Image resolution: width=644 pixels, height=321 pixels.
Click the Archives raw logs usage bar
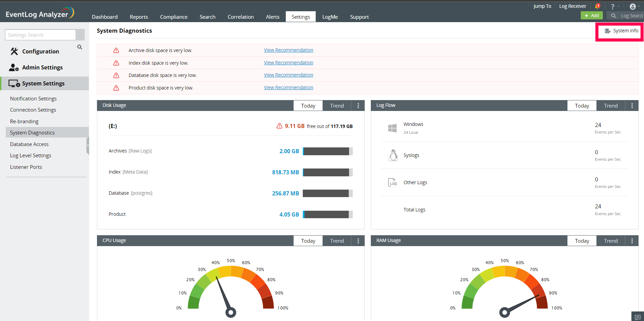coord(328,151)
